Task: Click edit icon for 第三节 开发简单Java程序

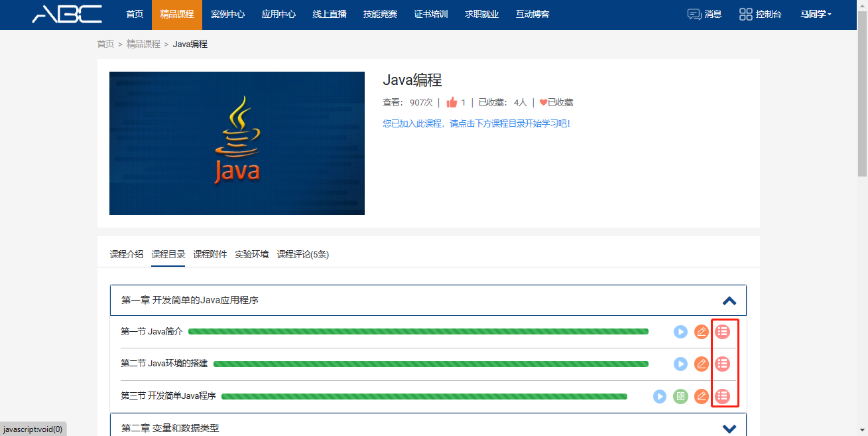Action: tap(702, 396)
